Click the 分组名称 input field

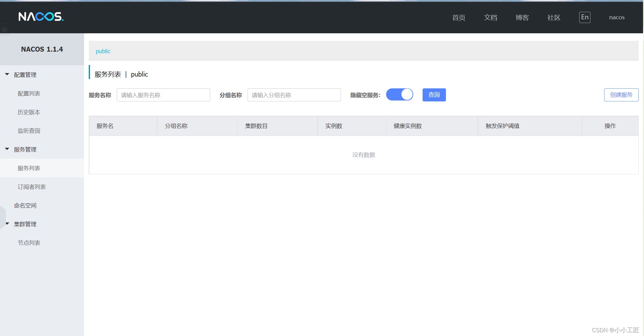(x=294, y=95)
